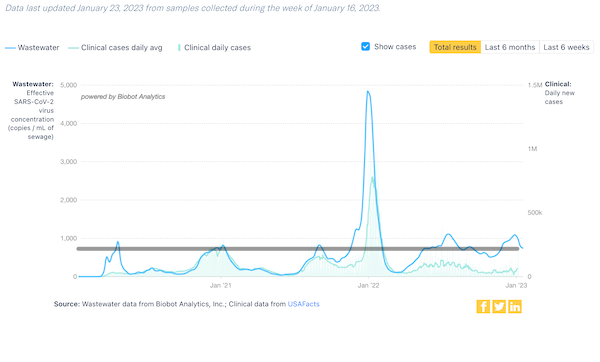Click the powered by Biobot Analytics text
The width and height of the screenshot is (600, 362).
coord(123,97)
